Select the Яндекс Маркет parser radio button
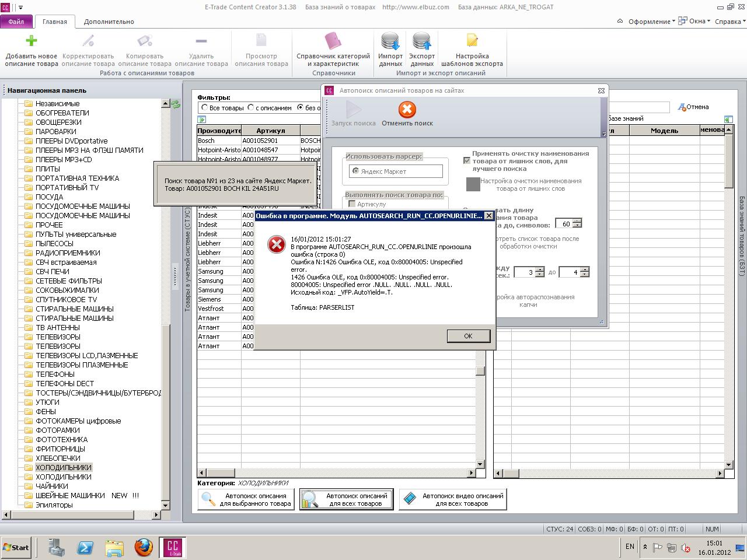 point(355,171)
